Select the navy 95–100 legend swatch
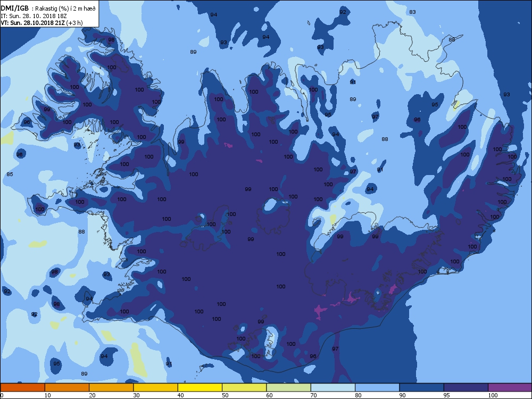This screenshot has height=399, width=532. [x=466, y=387]
